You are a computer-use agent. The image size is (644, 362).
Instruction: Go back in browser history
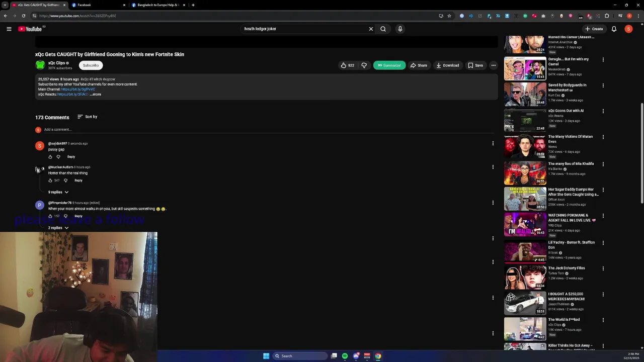[x=5, y=16]
